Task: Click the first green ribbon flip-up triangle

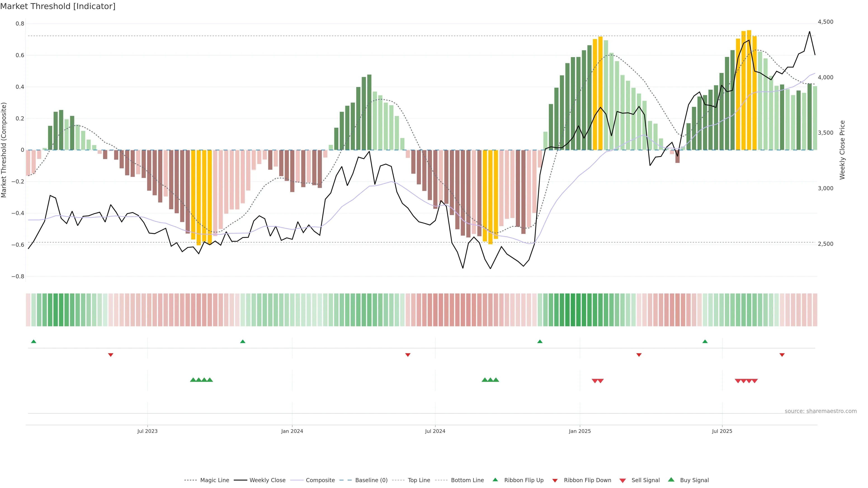Action: click(33, 342)
